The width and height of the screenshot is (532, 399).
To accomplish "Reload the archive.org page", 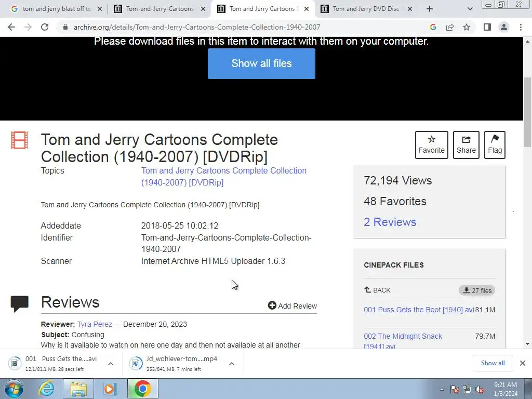I will coord(45,27).
